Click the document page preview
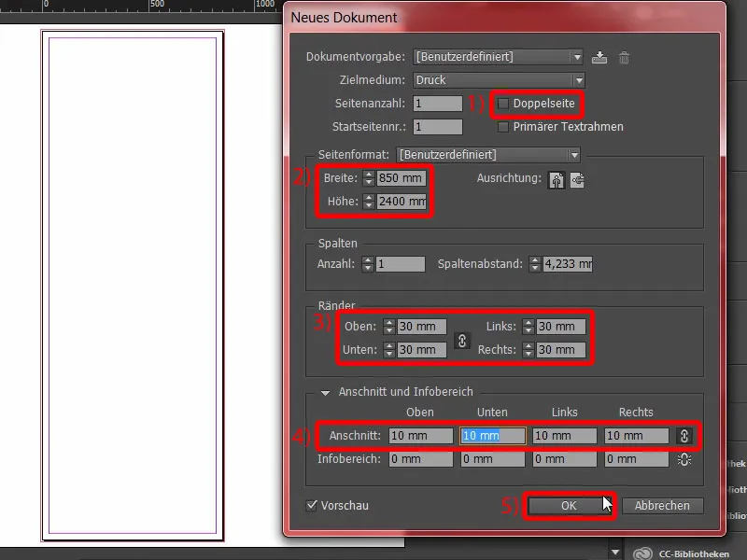The height and width of the screenshot is (560, 747). point(133,286)
